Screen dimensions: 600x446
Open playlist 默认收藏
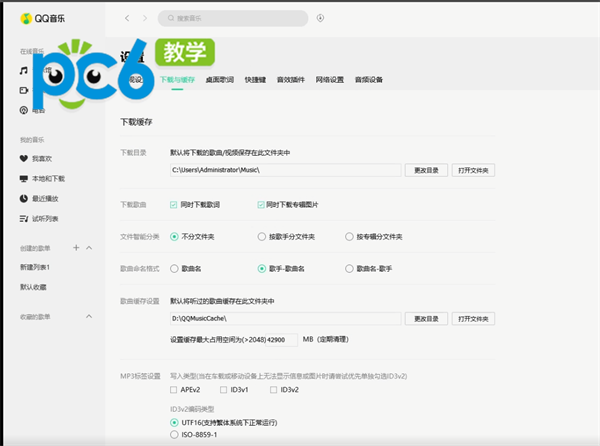coord(33,287)
